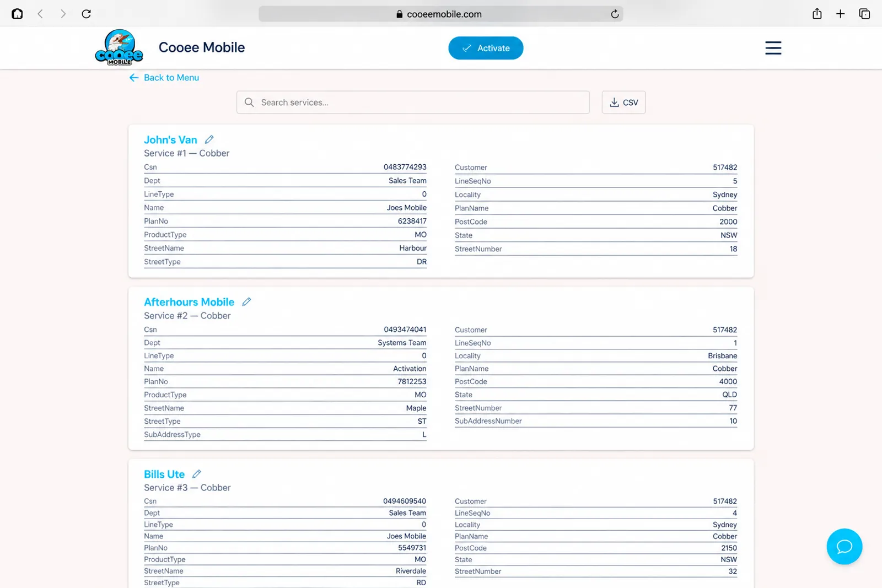This screenshot has height=588, width=882.
Task: Download services as CSV
Action: pos(623,103)
